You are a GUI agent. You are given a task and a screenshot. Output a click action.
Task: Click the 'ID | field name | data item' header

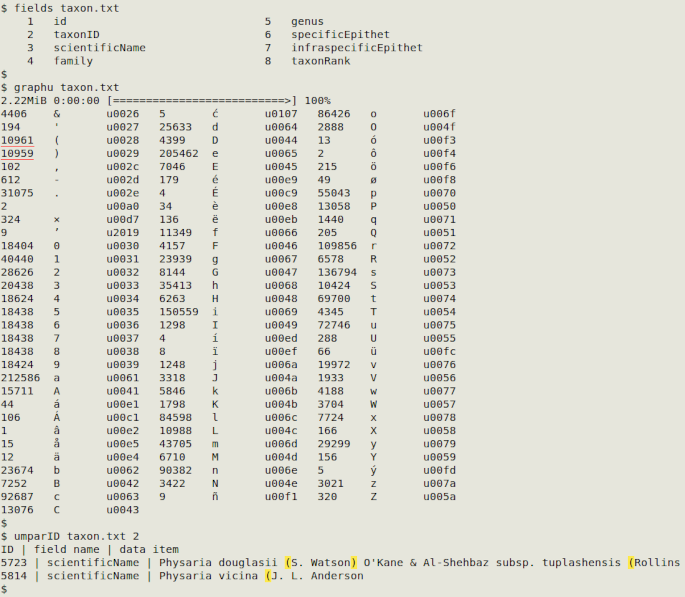90,549
